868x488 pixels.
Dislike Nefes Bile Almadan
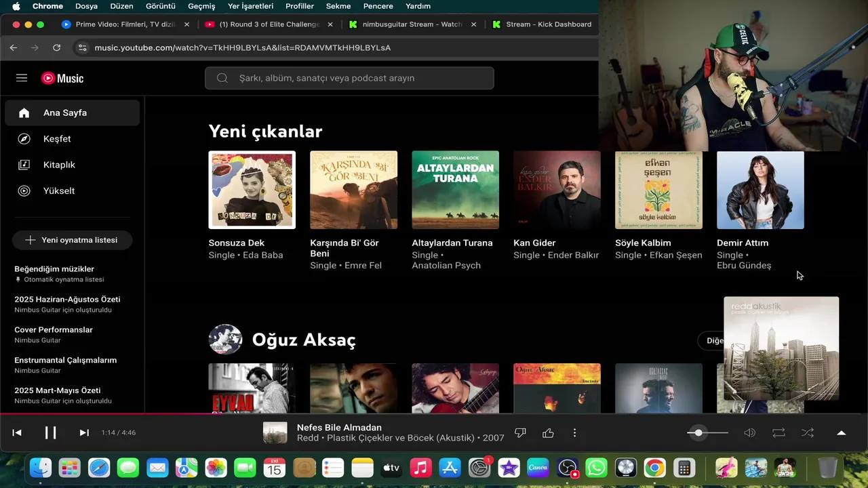click(x=521, y=432)
